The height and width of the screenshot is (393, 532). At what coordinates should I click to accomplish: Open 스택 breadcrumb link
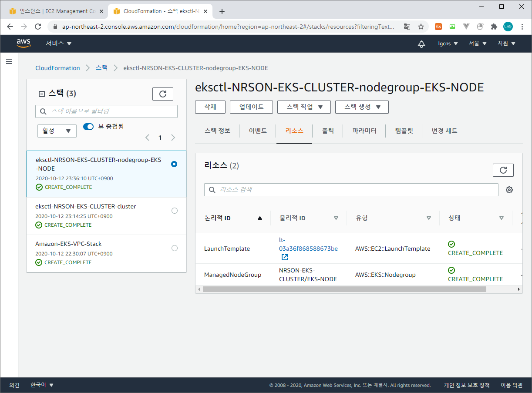pyautogui.click(x=101, y=68)
